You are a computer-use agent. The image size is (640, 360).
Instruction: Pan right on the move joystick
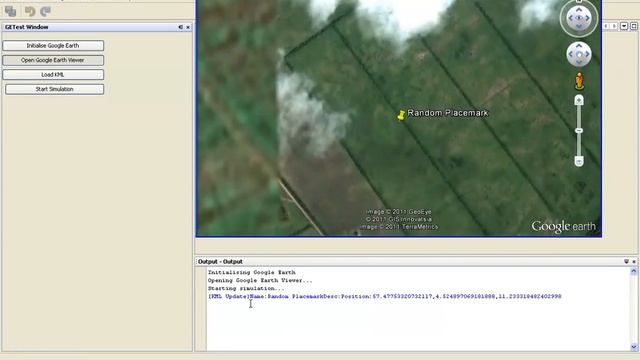(587, 54)
